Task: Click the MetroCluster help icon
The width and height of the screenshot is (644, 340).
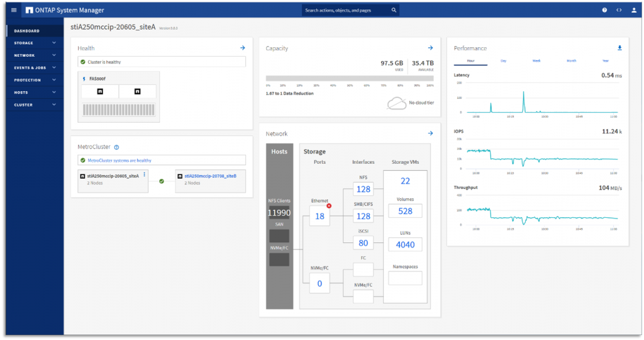Action: (116, 147)
